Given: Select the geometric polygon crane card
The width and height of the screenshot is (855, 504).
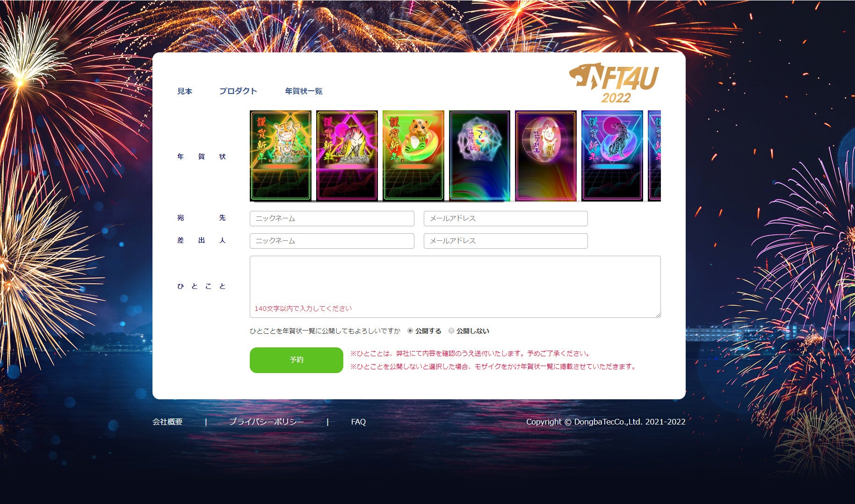Looking at the screenshot, I should coord(479,156).
